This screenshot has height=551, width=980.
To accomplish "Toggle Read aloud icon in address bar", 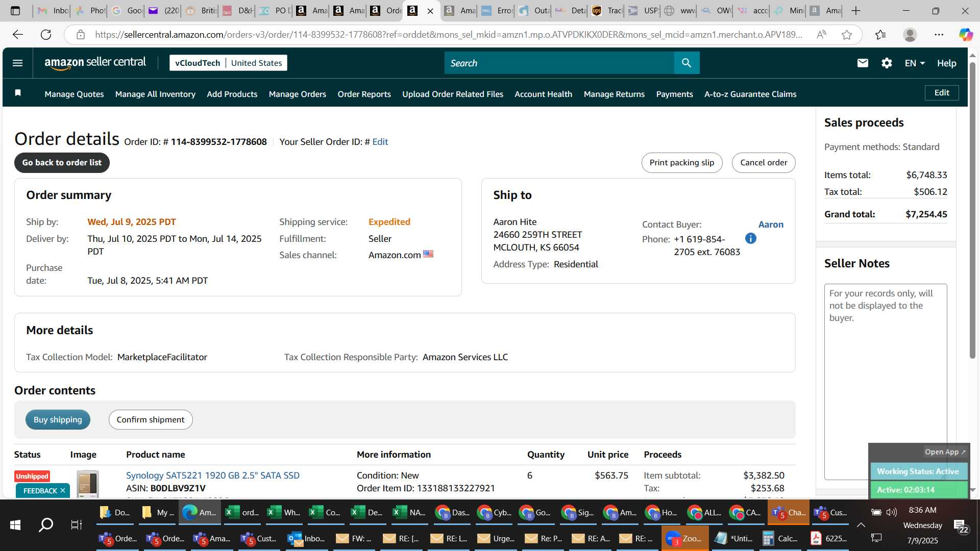I will click(x=821, y=35).
